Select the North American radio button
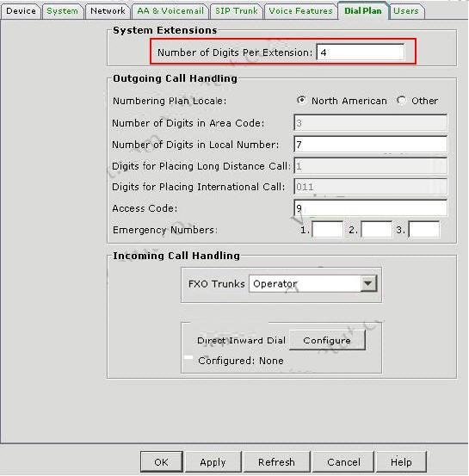This screenshot has width=469, height=476. (x=301, y=100)
